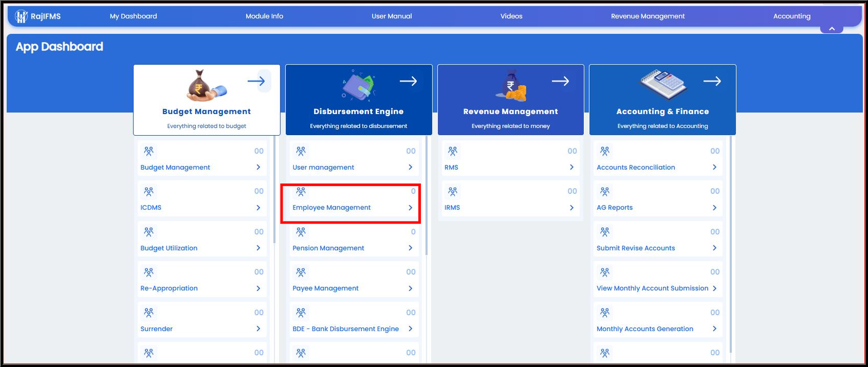Click people icon above Accounts Reconciliation

(x=605, y=151)
